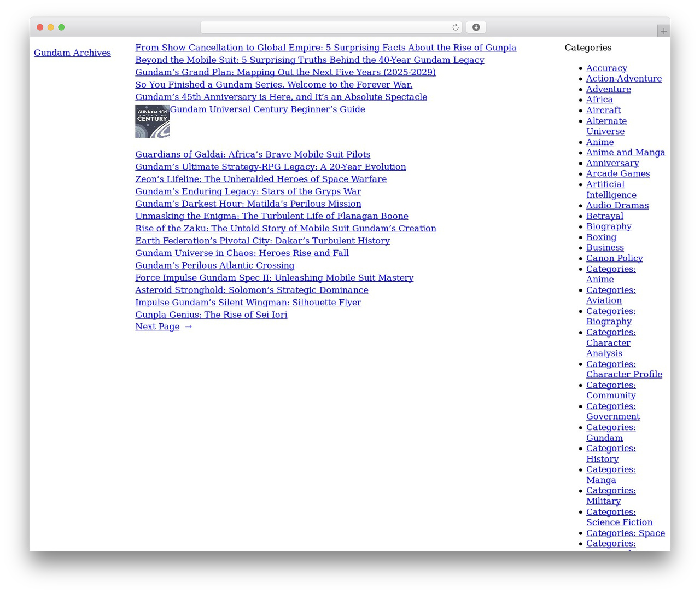Open article about the Rise of Gunpla
Screen dimensions: 700x593
pyautogui.click(x=326, y=48)
